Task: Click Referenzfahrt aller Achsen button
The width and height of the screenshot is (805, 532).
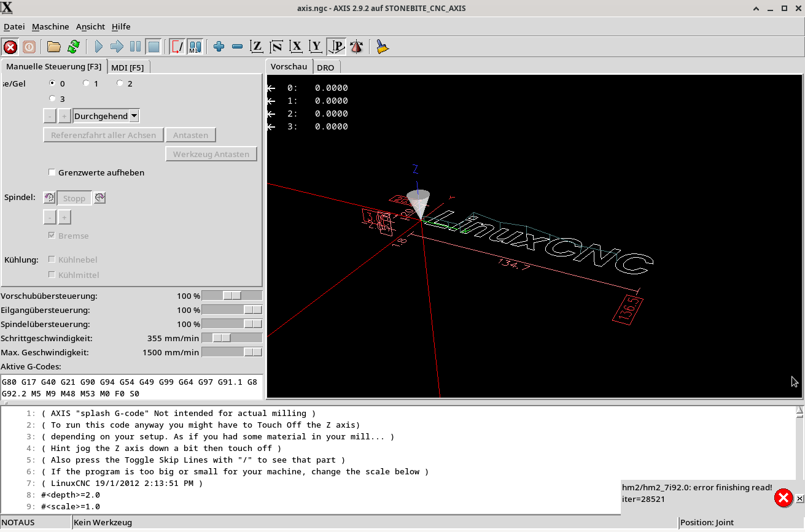Action: (104, 135)
